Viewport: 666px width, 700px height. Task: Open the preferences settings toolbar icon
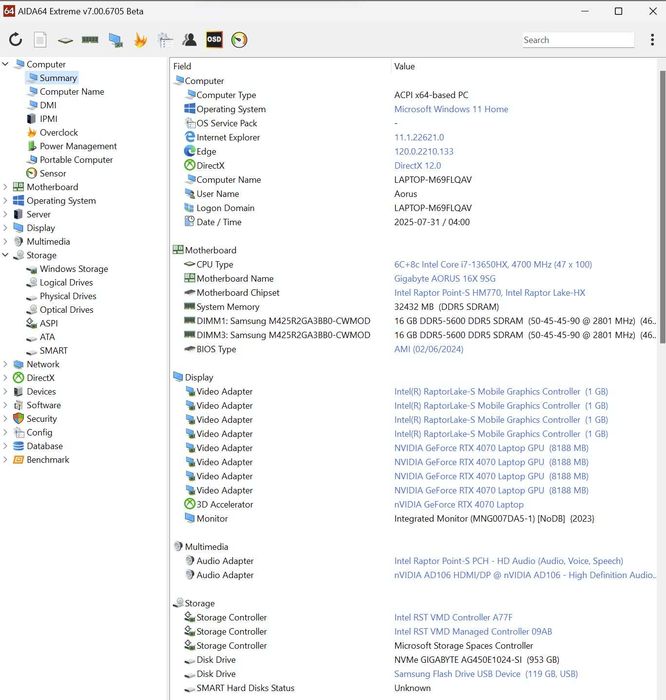pos(165,40)
